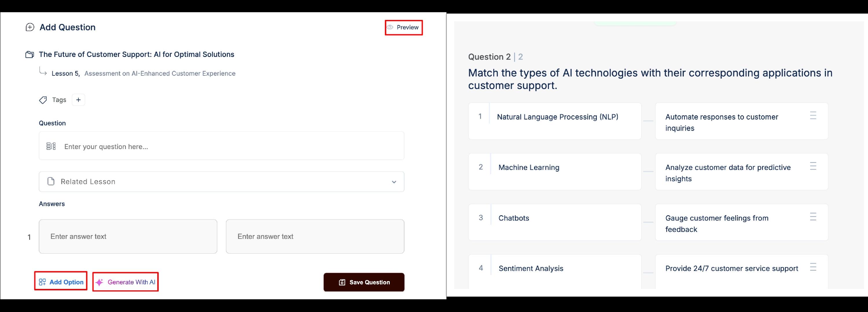Click the drag handle on Analyze customer data answer
Screen dimensions: 868x312
813,166
